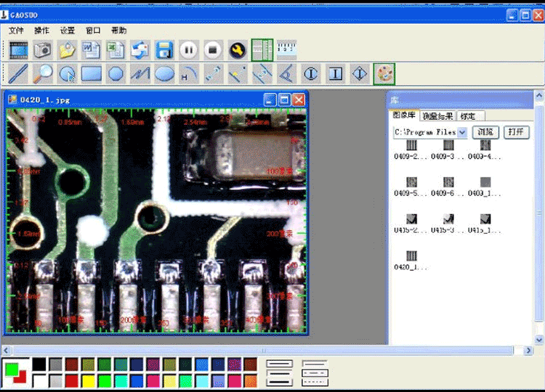Pick the yellow color swatch
Image resolution: width=545 pixels, height=392 pixels.
coord(88,381)
